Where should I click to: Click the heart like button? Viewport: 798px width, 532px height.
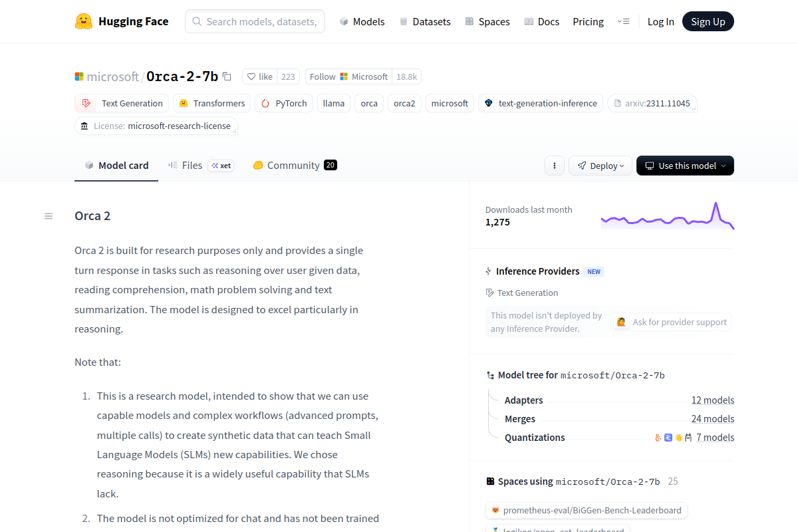click(x=260, y=76)
